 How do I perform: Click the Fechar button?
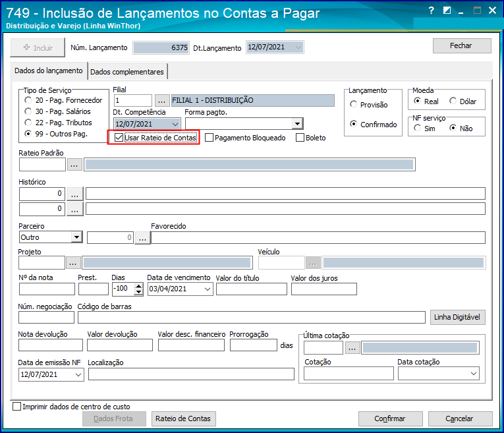click(462, 46)
